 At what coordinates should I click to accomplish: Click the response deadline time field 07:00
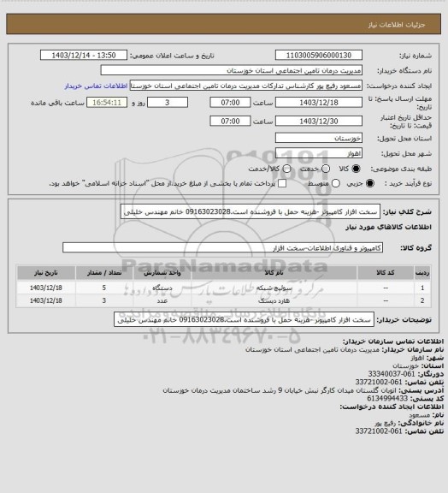pyautogui.click(x=230, y=103)
